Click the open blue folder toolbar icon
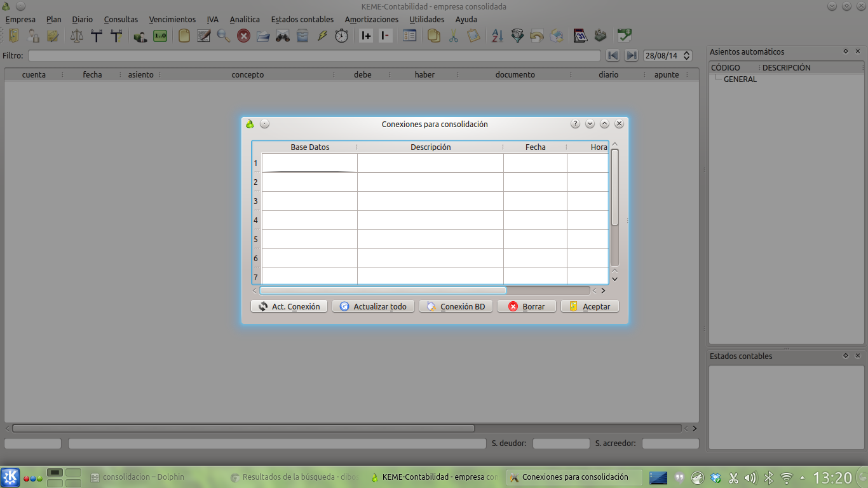 (x=263, y=36)
